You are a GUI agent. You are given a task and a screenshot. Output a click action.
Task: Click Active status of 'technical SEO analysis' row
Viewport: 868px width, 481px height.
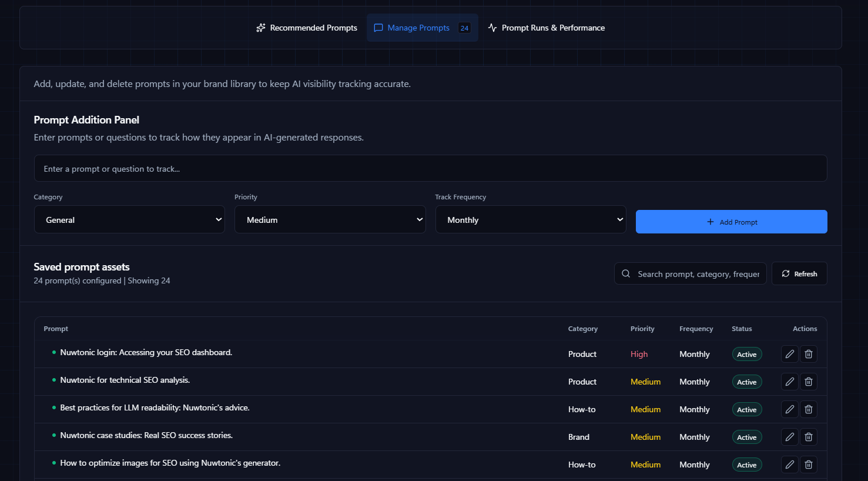[747, 382]
